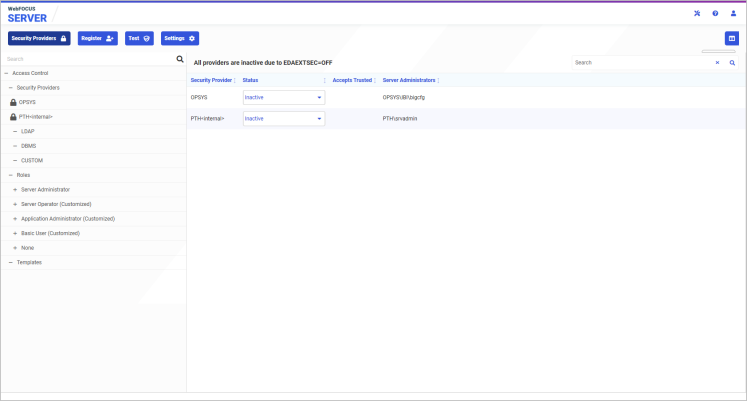Sort by Accepts Trusted column header
The width and height of the screenshot is (747, 401).
point(352,80)
